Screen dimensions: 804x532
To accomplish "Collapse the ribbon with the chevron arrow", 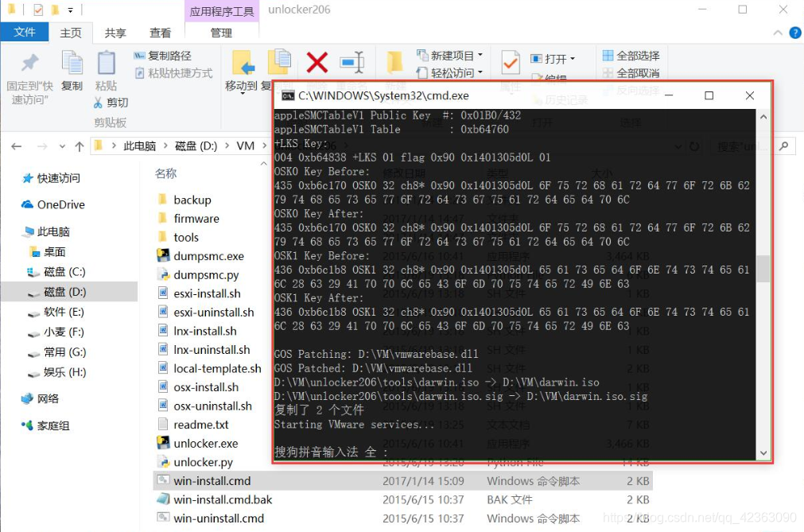I will [778, 33].
